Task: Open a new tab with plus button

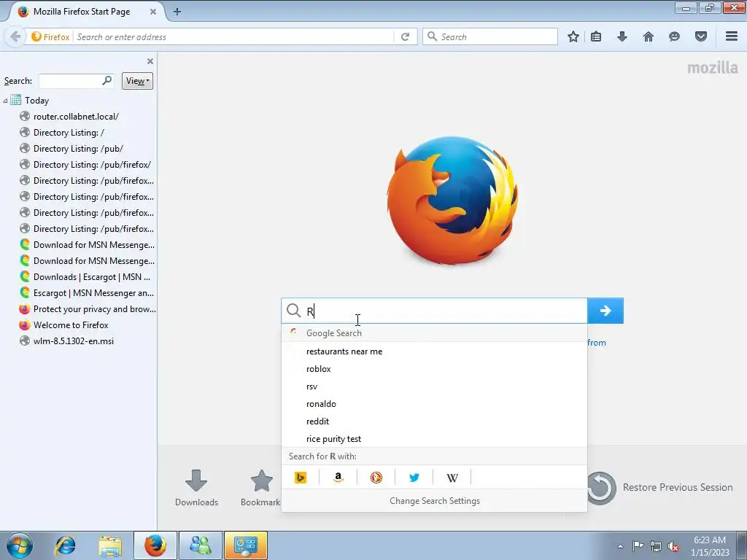Action: (x=177, y=12)
